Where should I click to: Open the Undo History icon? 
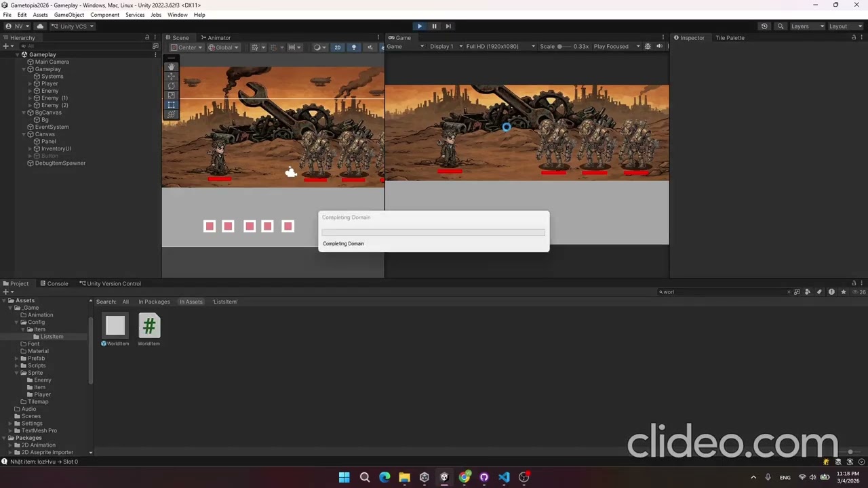click(x=764, y=26)
